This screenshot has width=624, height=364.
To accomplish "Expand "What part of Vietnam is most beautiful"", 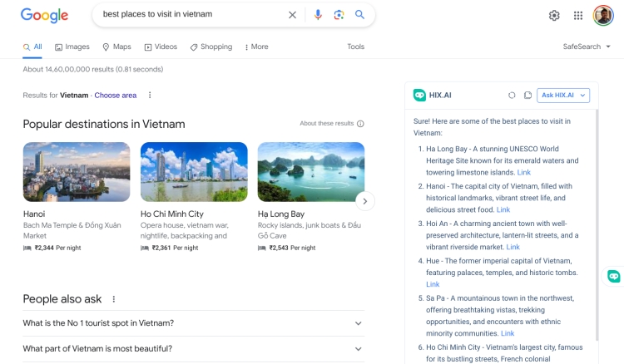I will (359, 349).
